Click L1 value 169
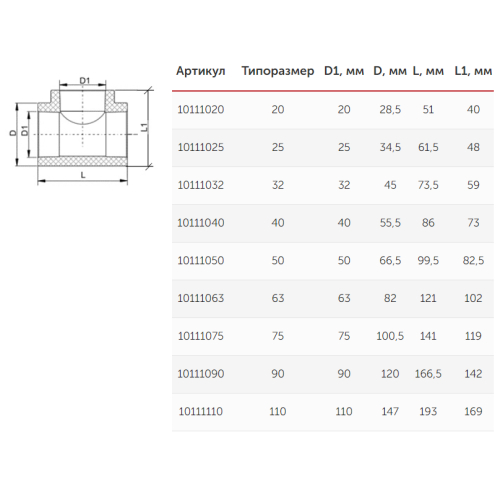 click(473, 411)
